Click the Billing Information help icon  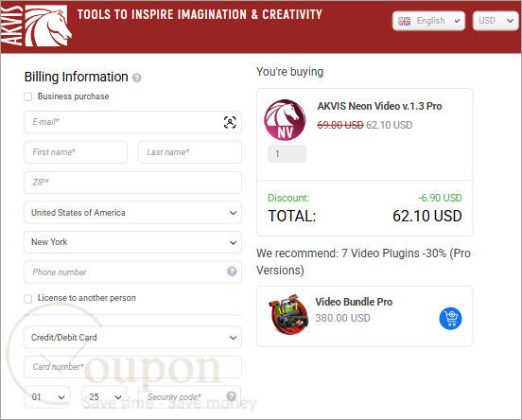click(137, 78)
